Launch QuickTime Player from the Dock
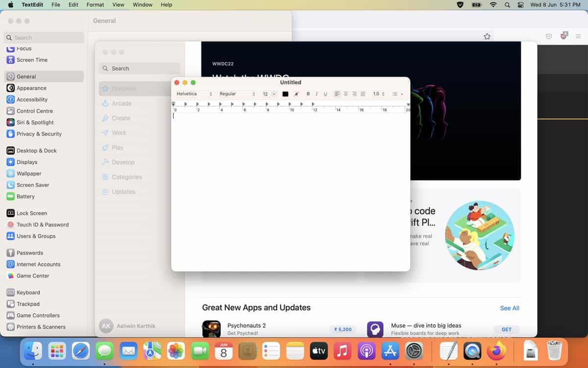 (x=472, y=351)
